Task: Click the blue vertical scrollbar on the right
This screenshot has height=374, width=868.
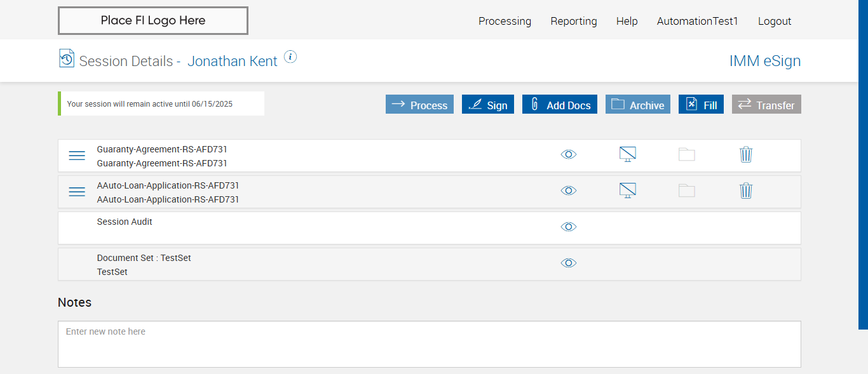Action: click(863, 164)
